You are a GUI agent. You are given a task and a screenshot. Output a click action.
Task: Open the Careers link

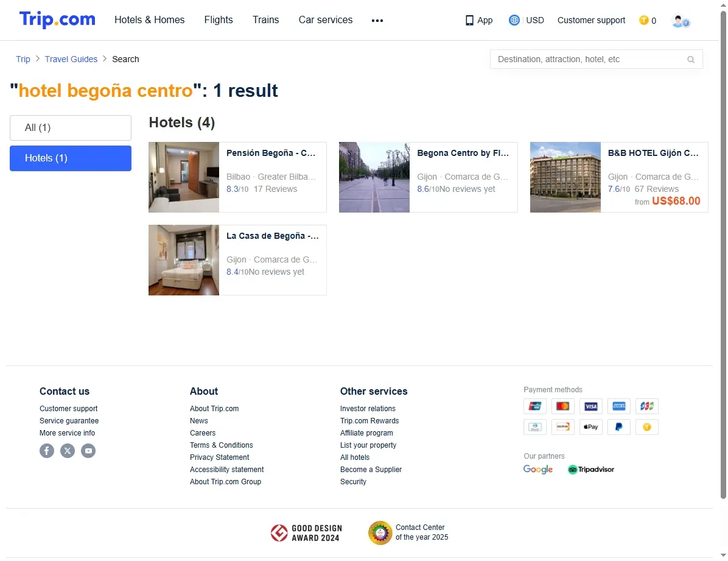click(203, 432)
